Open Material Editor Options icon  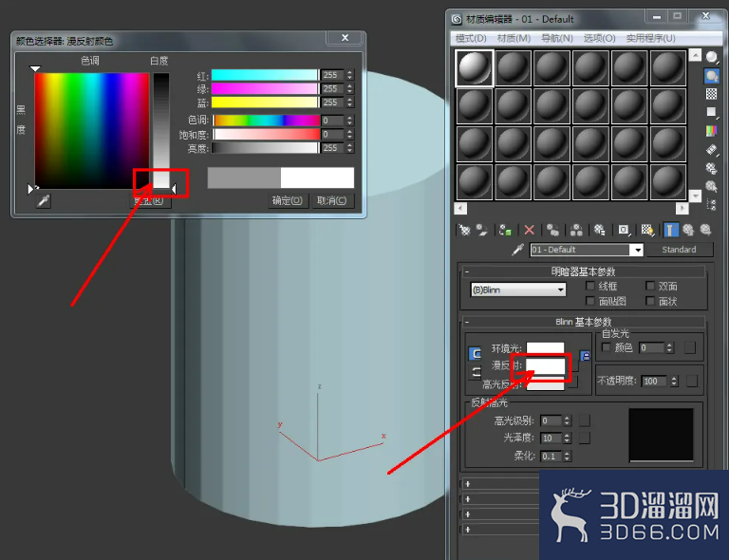711,168
